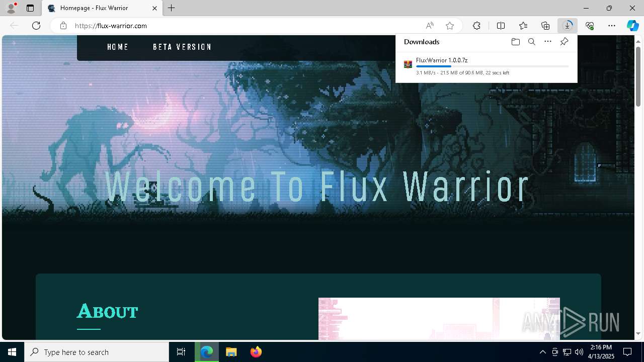The height and width of the screenshot is (362, 644).
Task: Open File Explorer from taskbar
Action: 231,352
